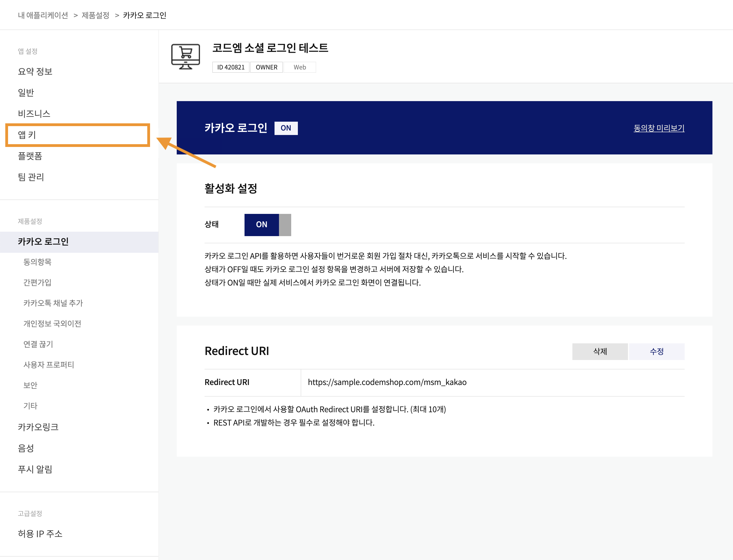Open 개인정보 국외이전 submenu
The height and width of the screenshot is (560, 733).
pos(52,324)
